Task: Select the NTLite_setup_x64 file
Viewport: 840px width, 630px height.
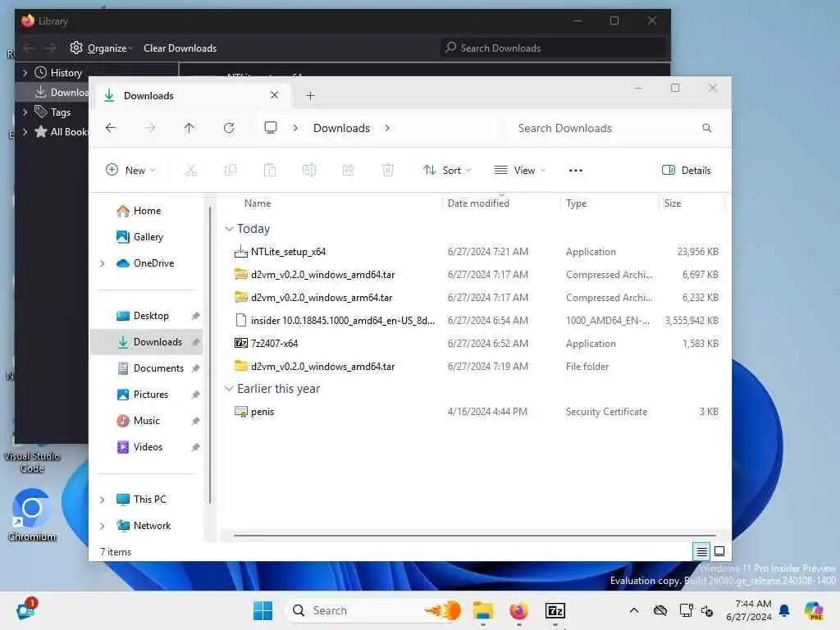Action: click(x=476, y=252)
